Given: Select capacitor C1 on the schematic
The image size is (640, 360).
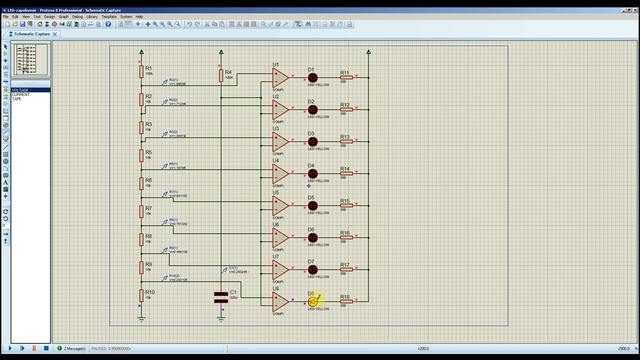Looking at the screenshot, I should pyautogui.click(x=221, y=297).
